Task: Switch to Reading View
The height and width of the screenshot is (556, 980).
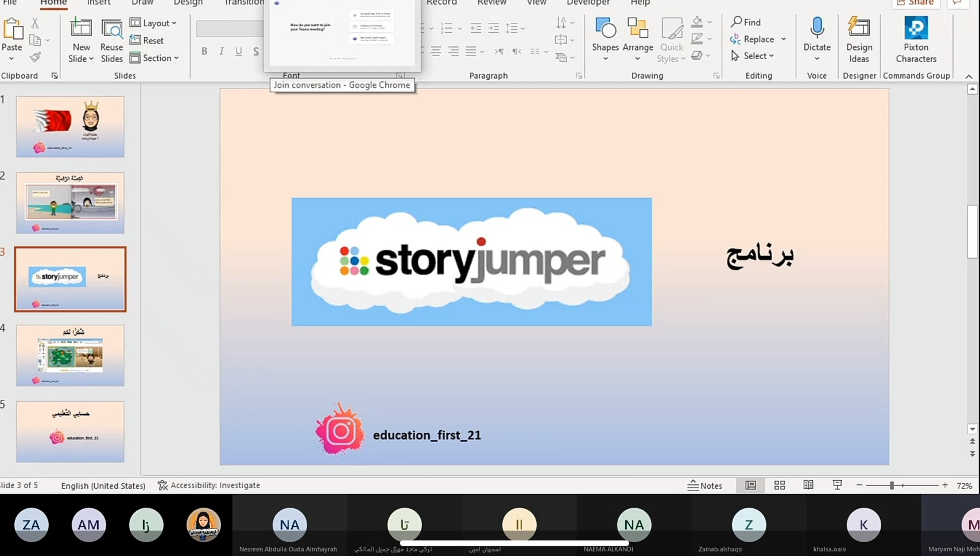Action: tap(808, 485)
